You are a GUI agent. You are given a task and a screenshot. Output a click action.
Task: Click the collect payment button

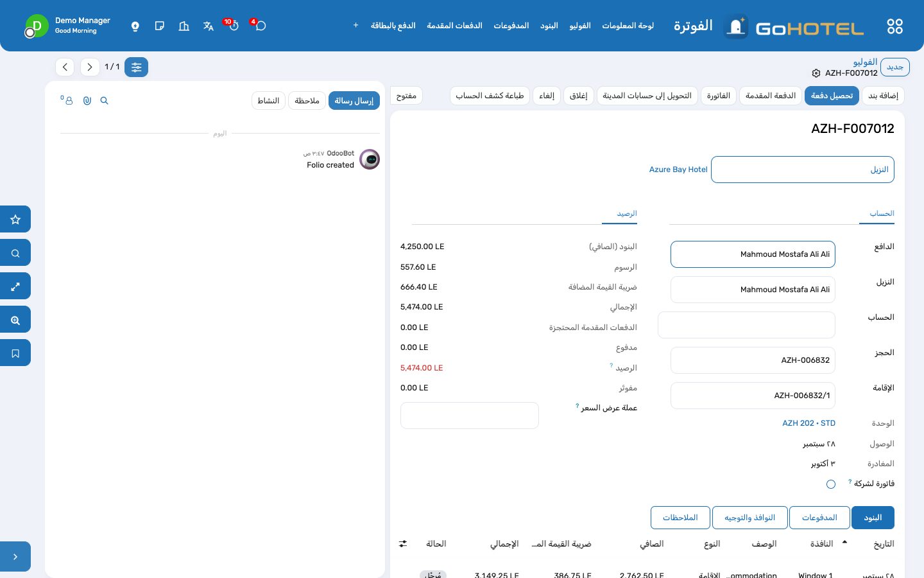click(x=832, y=96)
